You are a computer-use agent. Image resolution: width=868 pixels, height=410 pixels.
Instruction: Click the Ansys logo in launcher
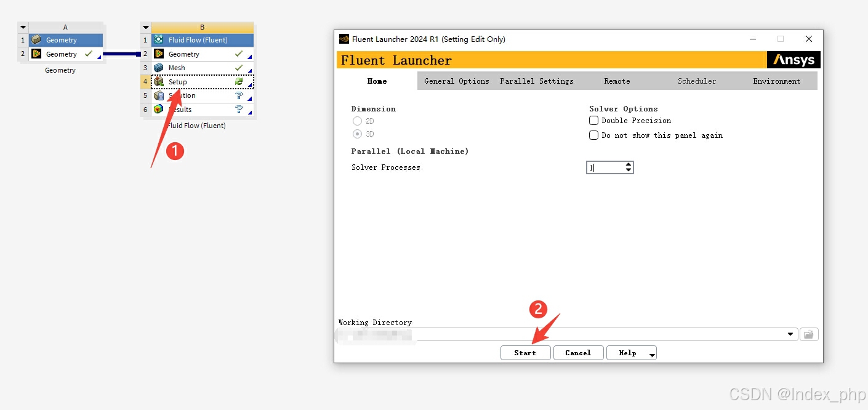pos(794,60)
